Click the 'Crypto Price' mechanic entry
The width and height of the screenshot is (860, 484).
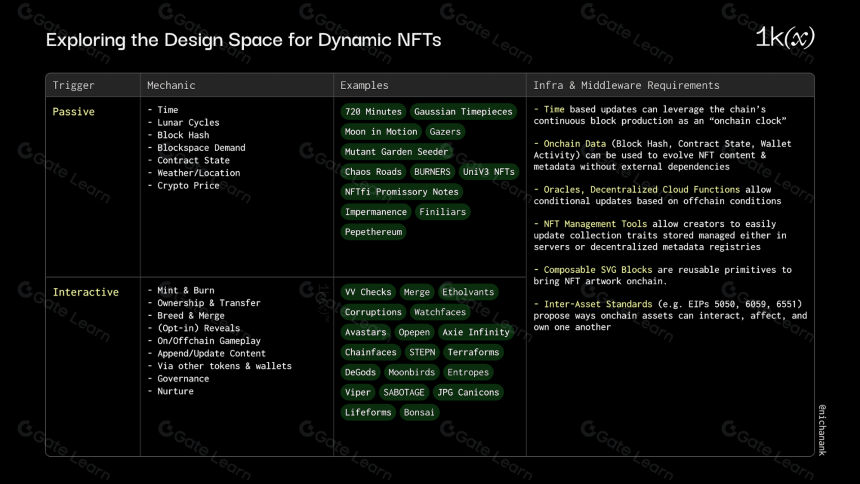[188, 185]
